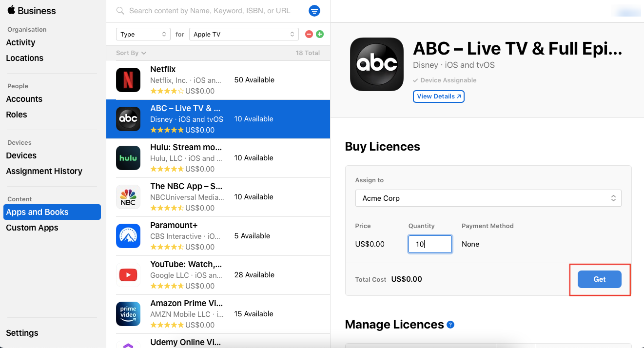Open Manage Licences help question mark

450,325
